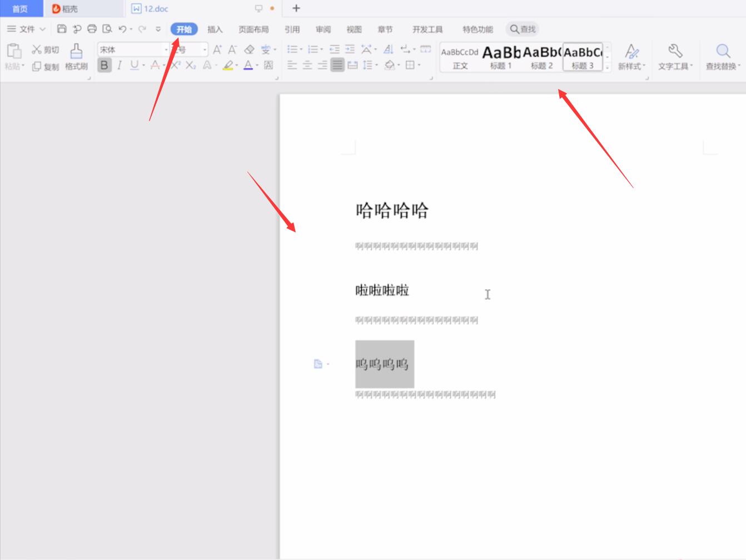
Task: Click the yellow text highlight color button
Action: [x=227, y=65]
